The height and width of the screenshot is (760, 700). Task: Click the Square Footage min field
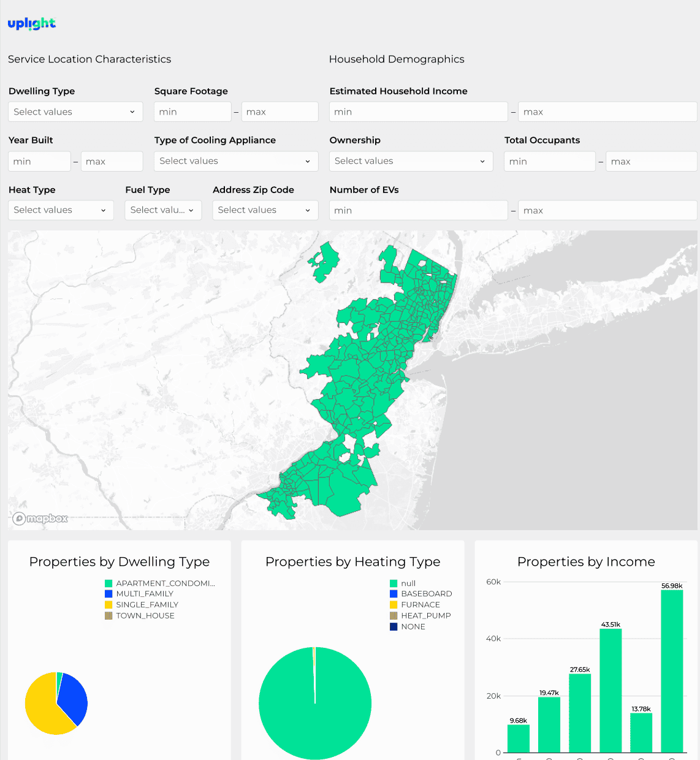(192, 112)
